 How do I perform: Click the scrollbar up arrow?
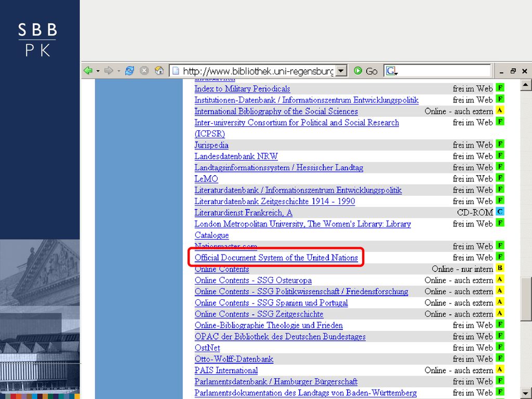[x=526, y=85]
